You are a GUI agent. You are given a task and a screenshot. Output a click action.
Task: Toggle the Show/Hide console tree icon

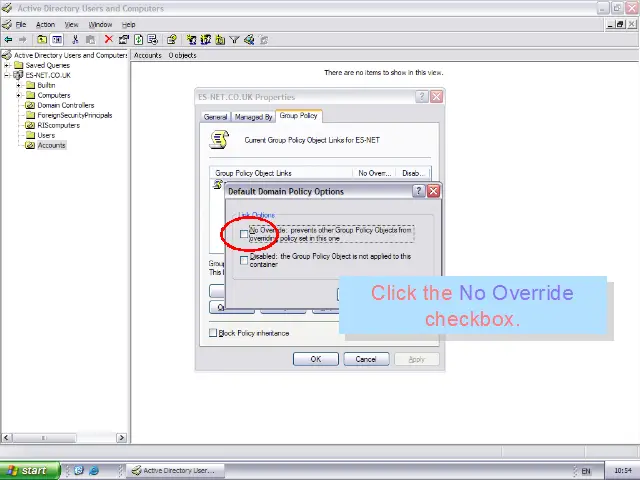tap(57, 40)
